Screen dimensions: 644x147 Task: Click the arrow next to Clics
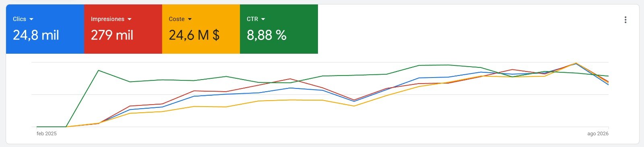point(31,19)
